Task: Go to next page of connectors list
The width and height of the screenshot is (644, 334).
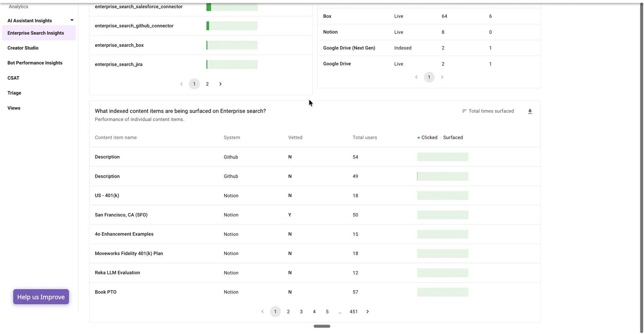Action: pyautogui.click(x=220, y=84)
